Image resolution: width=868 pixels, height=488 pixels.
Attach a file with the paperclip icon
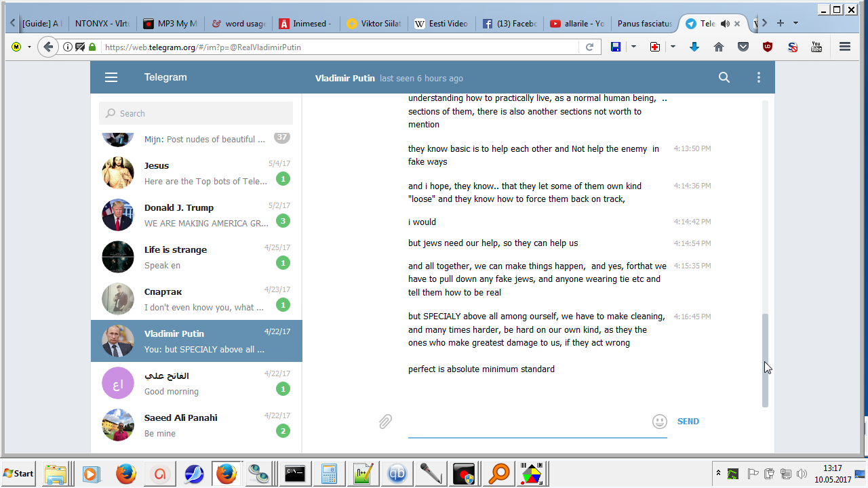(385, 422)
